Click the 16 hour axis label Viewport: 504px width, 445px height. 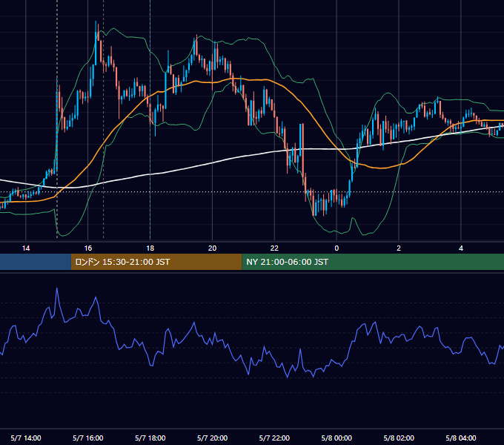coord(87,248)
